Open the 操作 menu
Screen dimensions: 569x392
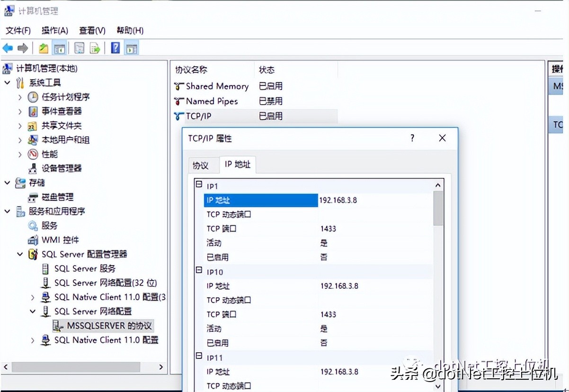(x=54, y=30)
